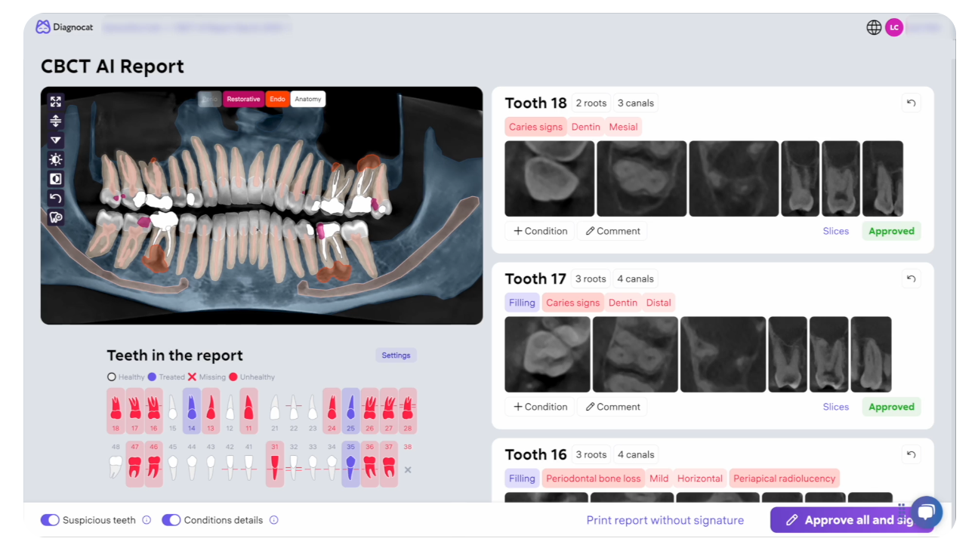Open the language globe icon

coord(874,28)
